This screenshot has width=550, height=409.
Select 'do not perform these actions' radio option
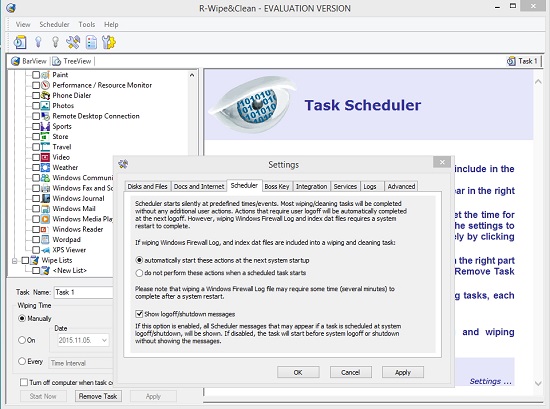tap(139, 273)
